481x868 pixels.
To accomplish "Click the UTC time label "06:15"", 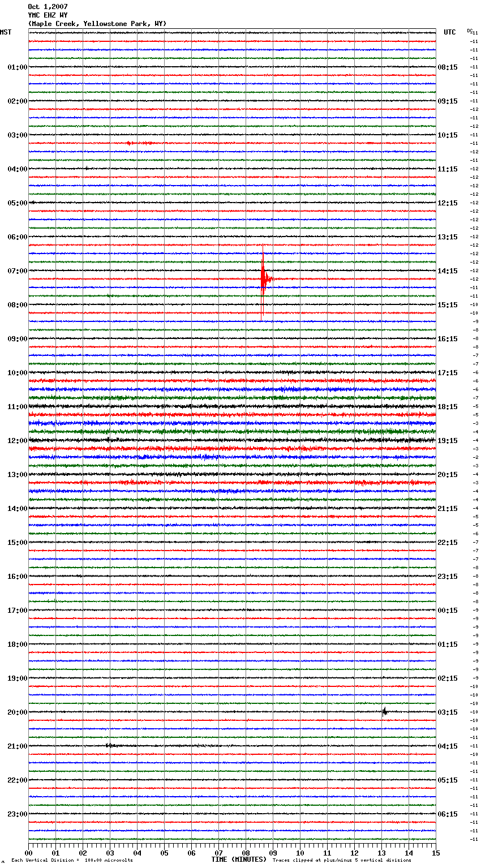I will tap(448, 814).
